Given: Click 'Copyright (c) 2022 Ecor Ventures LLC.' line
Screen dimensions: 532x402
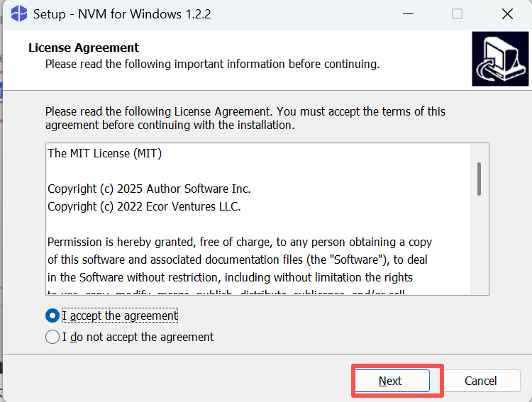Looking at the screenshot, I should (x=144, y=206).
